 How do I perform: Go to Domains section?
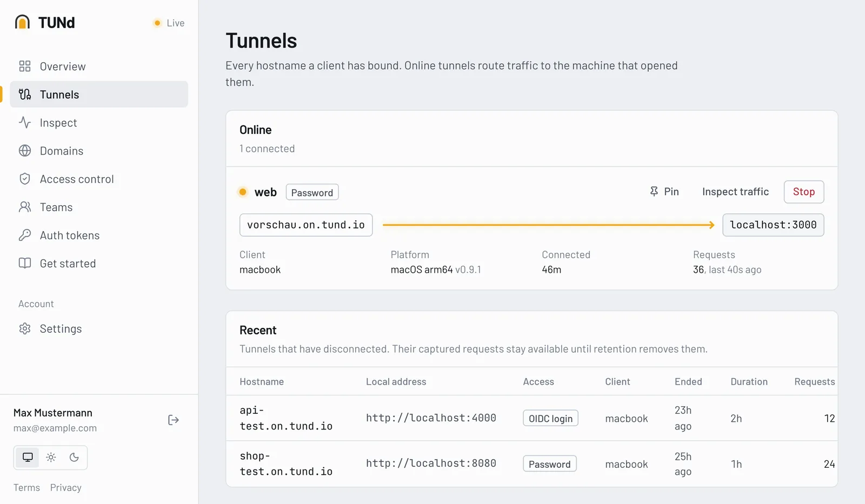99,151
